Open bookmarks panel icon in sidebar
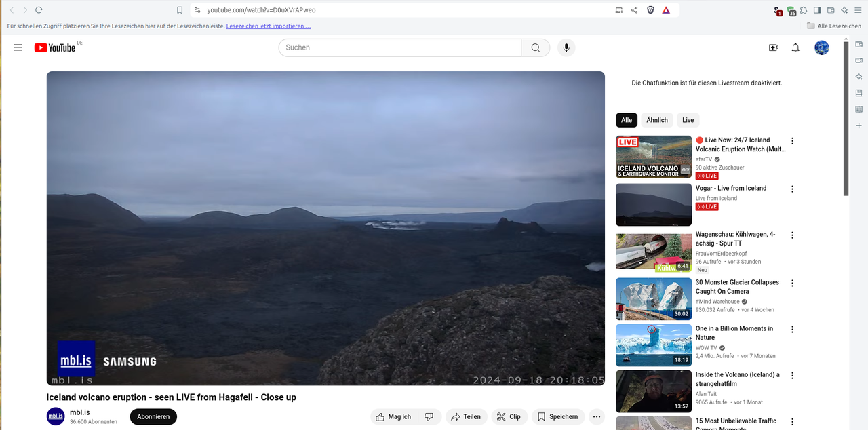 tap(859, 93)
